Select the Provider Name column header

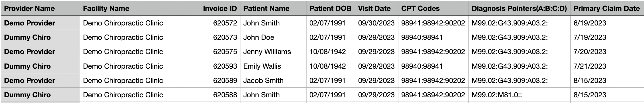(x=41, y=9)
